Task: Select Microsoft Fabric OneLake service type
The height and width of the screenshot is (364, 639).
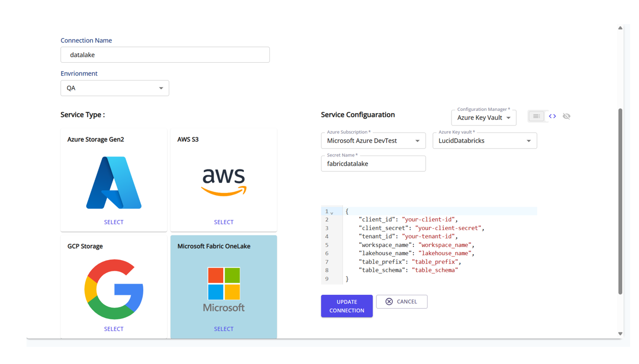Action: (224, 329)
